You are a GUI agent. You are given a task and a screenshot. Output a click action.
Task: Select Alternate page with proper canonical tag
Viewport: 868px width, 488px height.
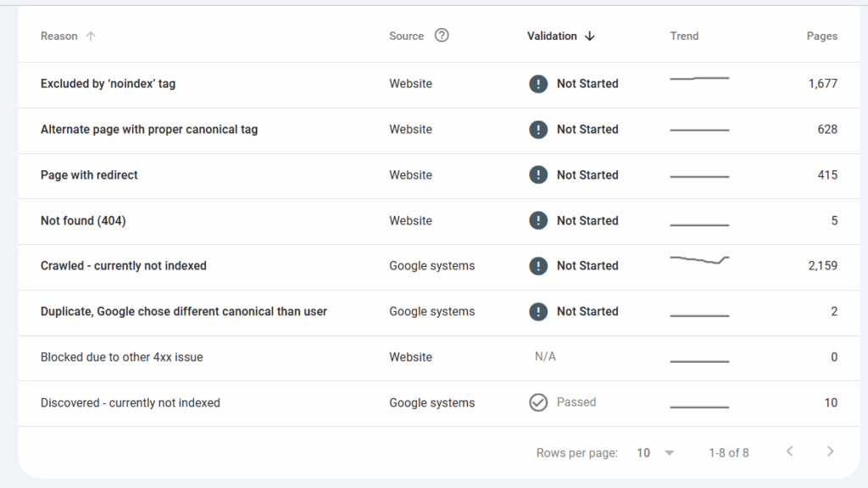pyautogui.click(x=149, y=130)
